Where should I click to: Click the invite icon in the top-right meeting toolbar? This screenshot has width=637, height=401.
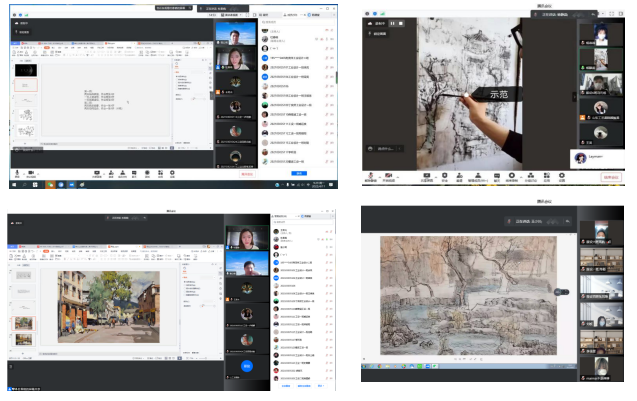pyautogui.click(x=459, y=177)
